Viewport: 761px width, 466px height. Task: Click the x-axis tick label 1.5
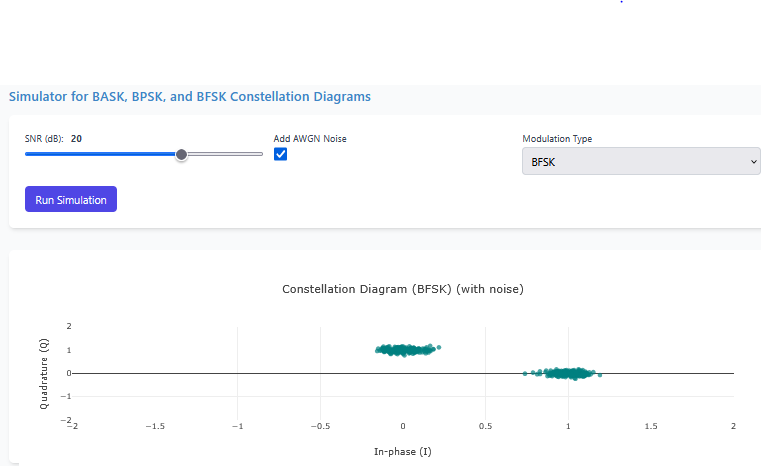pyautogui.click(x=651, y=426)
